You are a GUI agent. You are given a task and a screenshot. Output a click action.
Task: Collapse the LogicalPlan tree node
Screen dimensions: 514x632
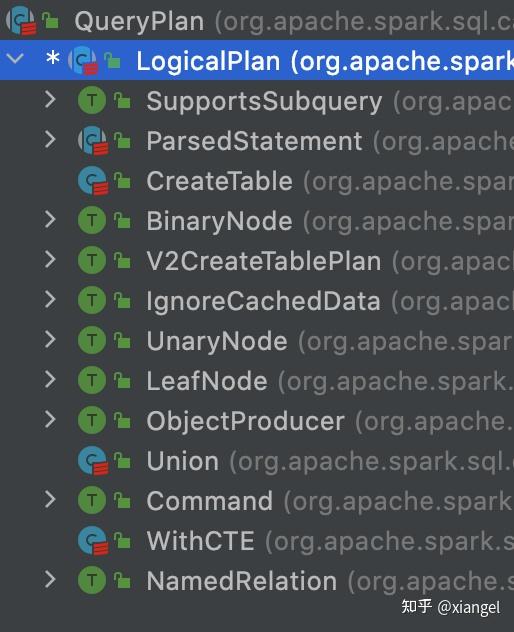pos(15,59)
